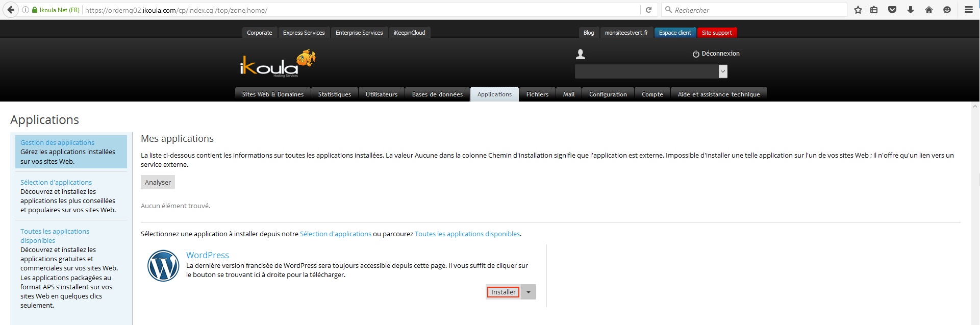
Task: Open the downloads arrow icon
Action: 911,10
